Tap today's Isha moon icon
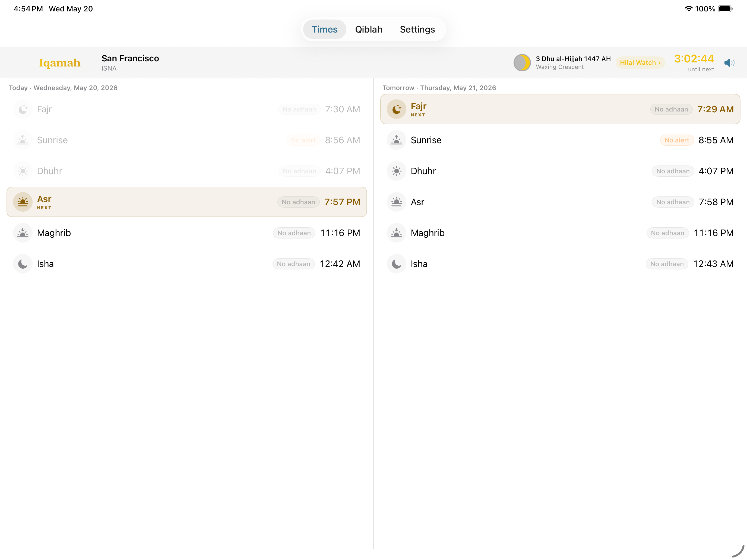 pos(23,264)
